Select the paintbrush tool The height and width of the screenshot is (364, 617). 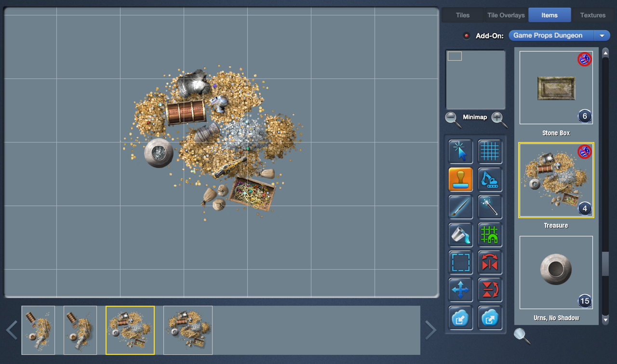(460, 207)
